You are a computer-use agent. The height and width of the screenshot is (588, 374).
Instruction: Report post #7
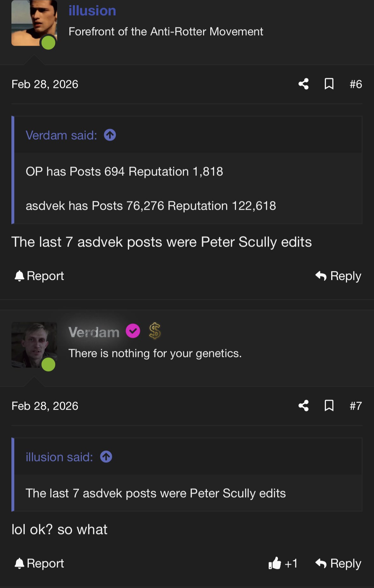(x=39, y=563)
